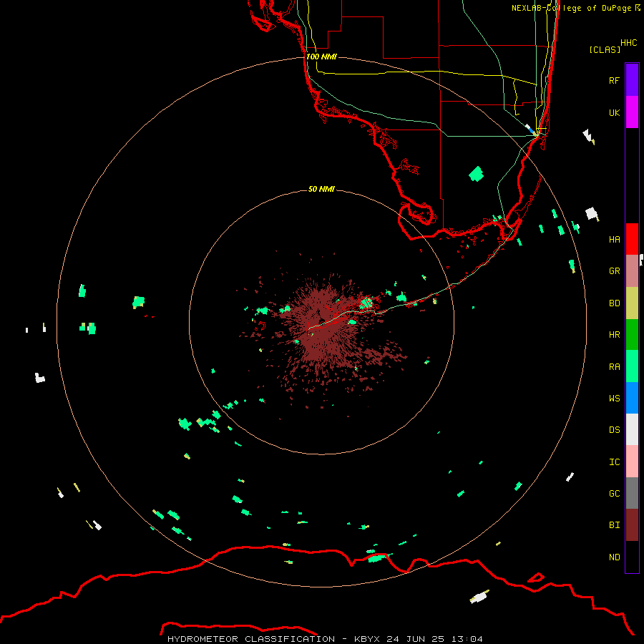Click the DS white legend swatch
644x644 pixels.
coord(632,429)
